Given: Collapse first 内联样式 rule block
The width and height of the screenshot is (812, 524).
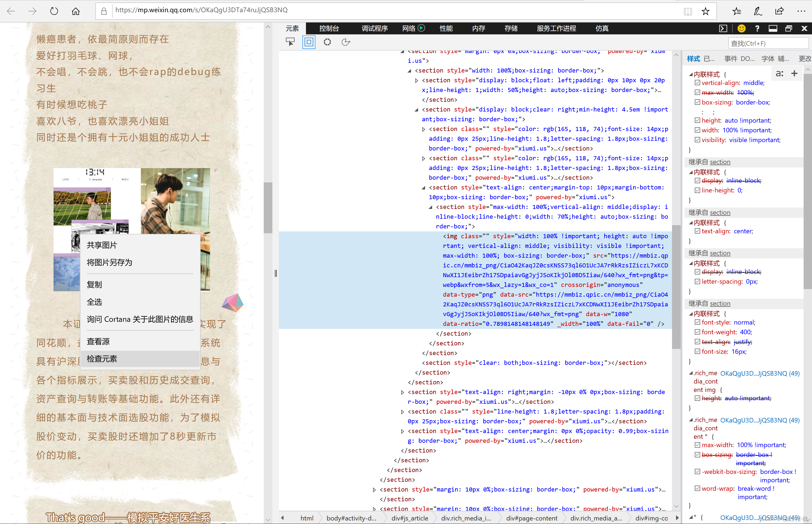Looking at the screenshot, I should click(x=691, y=74).
